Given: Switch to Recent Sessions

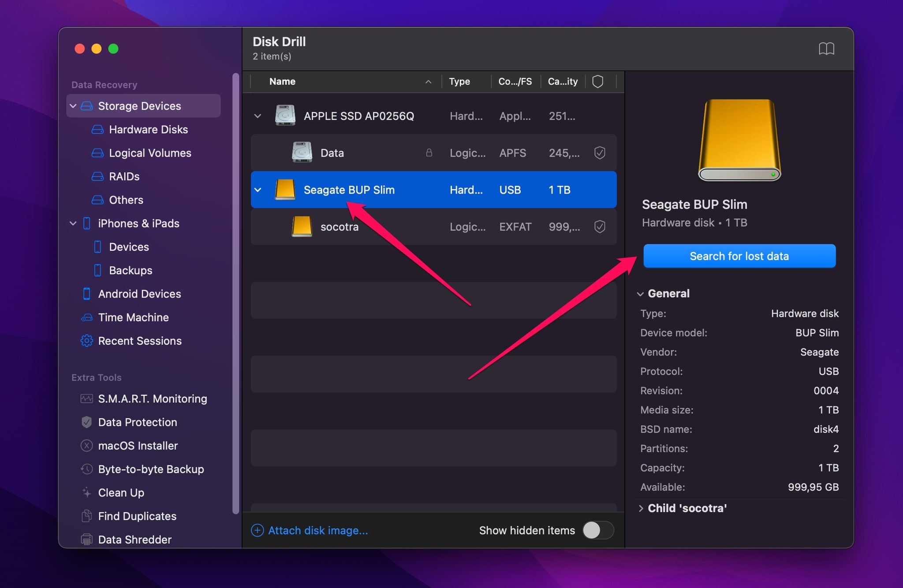Looking at the screenshot, I should pos(140,341).
